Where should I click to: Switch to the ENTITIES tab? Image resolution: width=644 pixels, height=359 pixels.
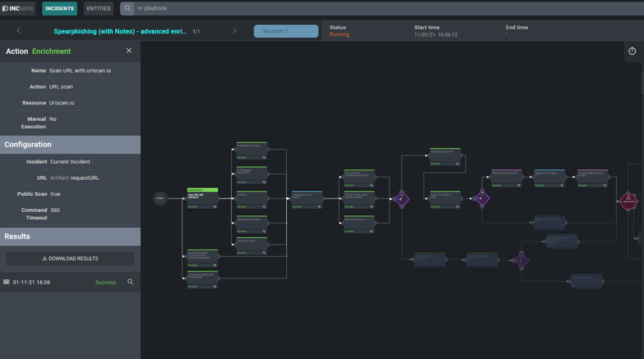(99, 9)
